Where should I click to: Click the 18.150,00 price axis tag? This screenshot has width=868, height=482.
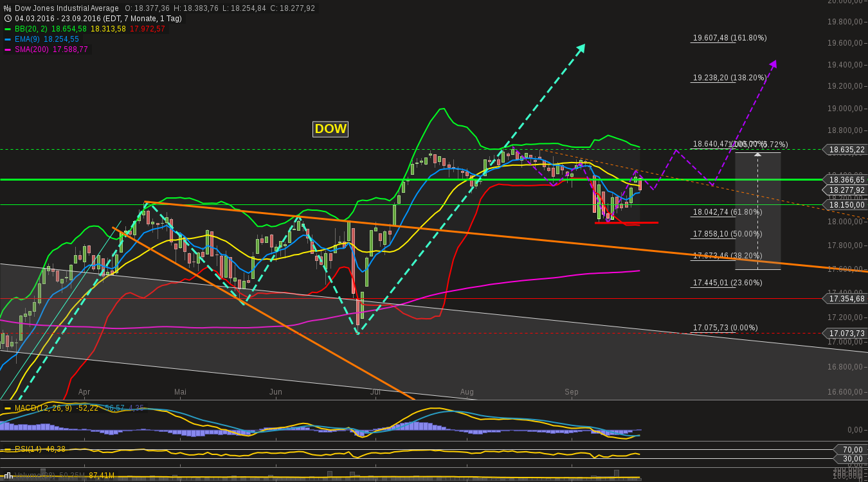(x=845, y=204)
